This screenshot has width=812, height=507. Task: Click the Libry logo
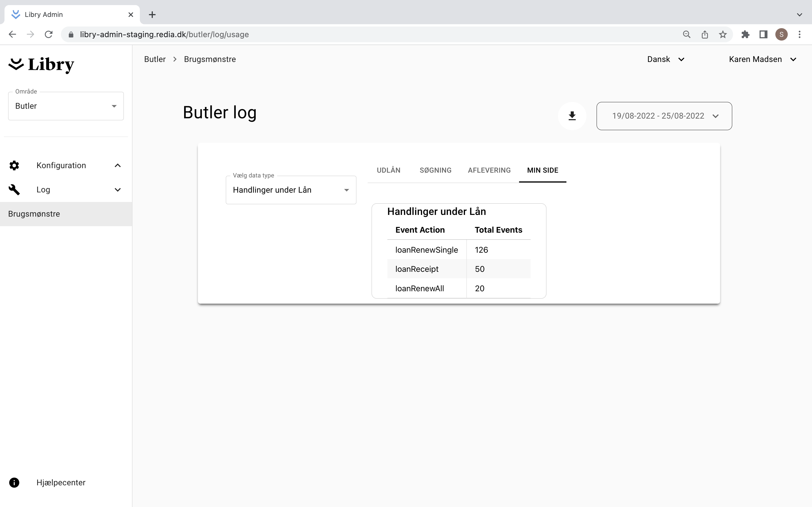(x=41, y=65)
